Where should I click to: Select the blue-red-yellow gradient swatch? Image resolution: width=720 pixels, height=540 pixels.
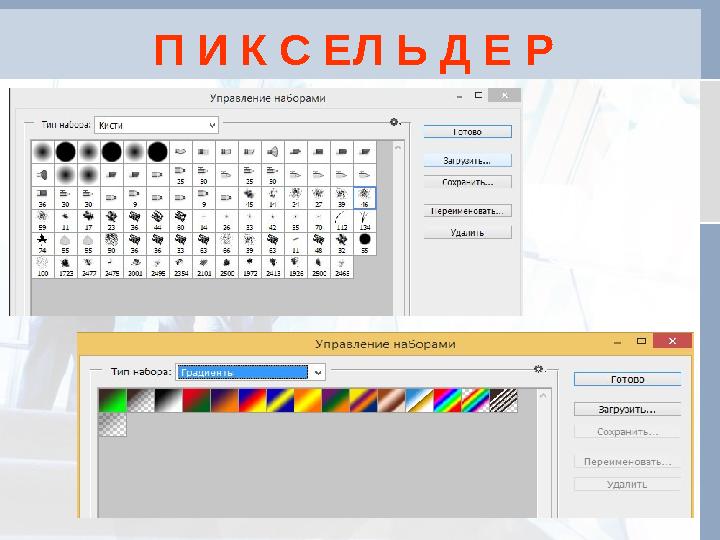(x=253, y=400)
